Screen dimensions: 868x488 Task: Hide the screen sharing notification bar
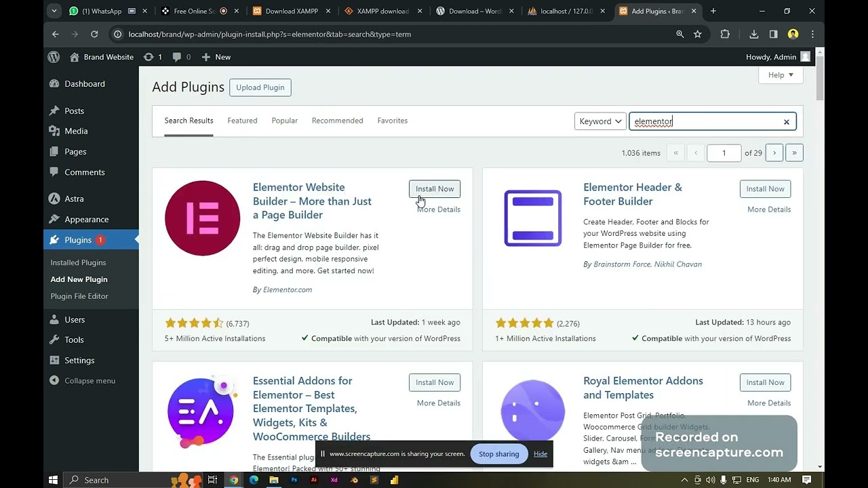[540, 454]
